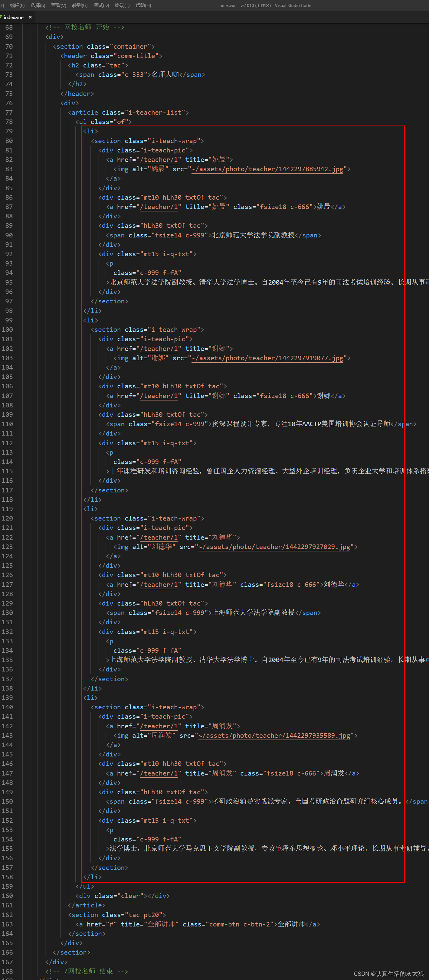The image size is (429, 980).
Task: Click the 'c-333' class value on line 73
Action: pyautogui.click(x=134, y=75)
